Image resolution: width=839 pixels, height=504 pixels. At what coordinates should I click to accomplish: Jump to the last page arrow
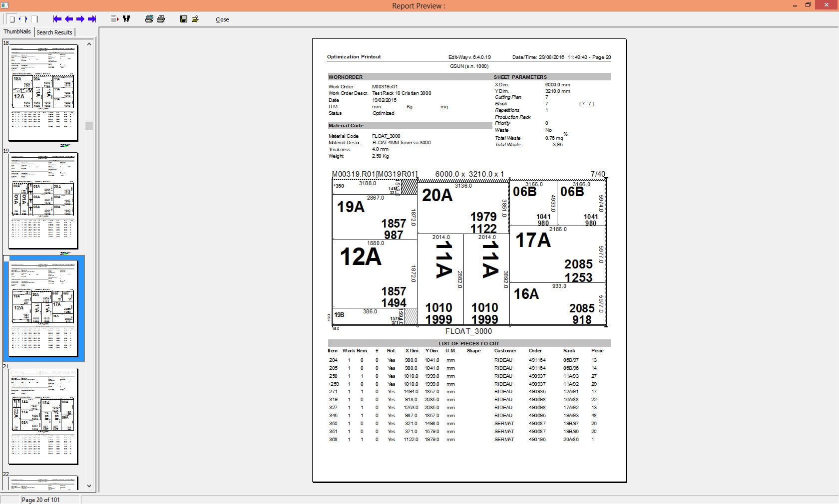92,19
